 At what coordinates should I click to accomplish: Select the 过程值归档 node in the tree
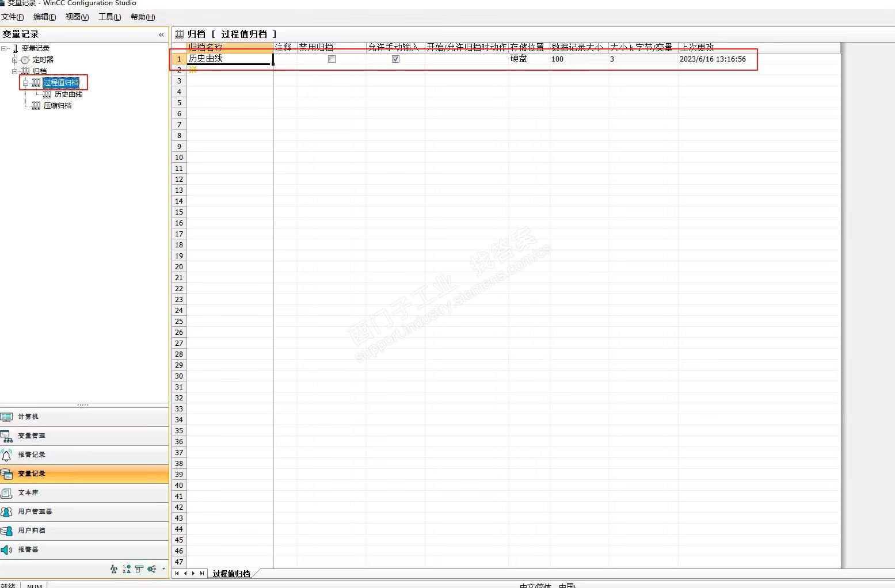point(61,83)
